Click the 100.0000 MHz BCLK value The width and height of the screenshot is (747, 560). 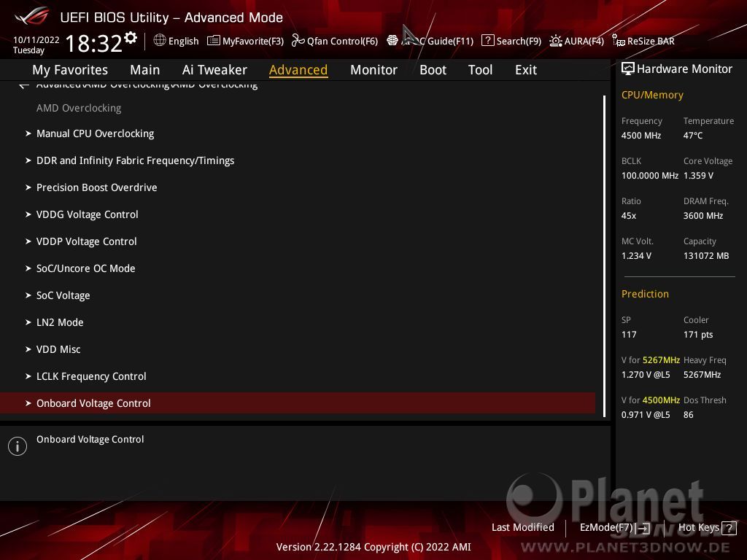650,176
